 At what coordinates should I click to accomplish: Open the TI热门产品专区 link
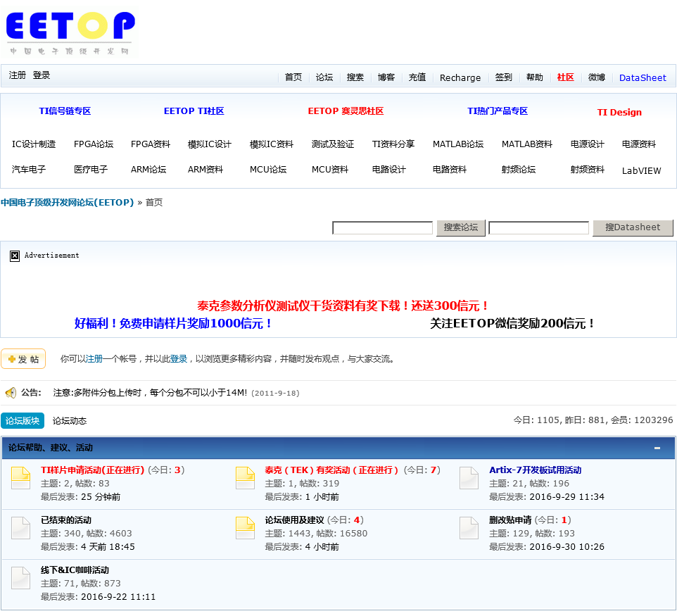498,111
